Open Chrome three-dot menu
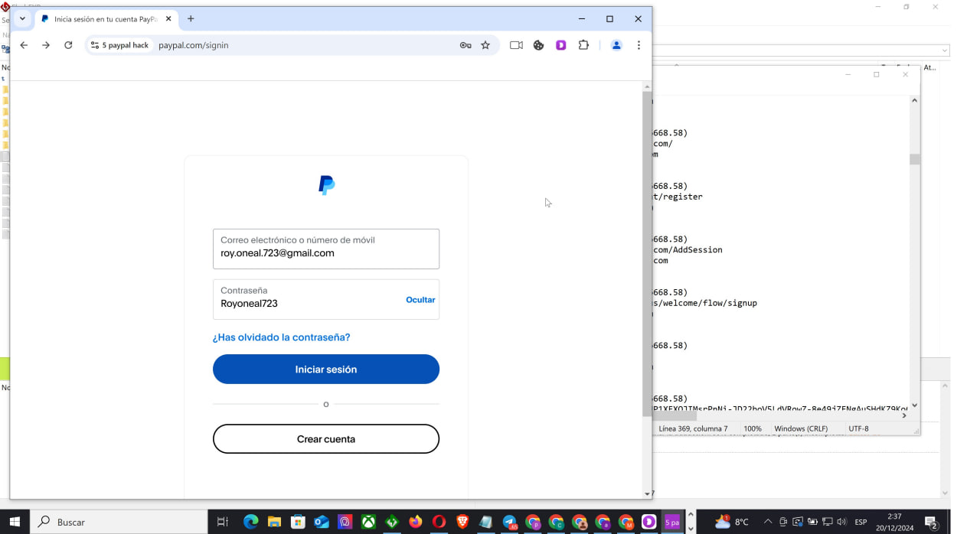Screen dimensions: 980x534 [x=639, y=45]
